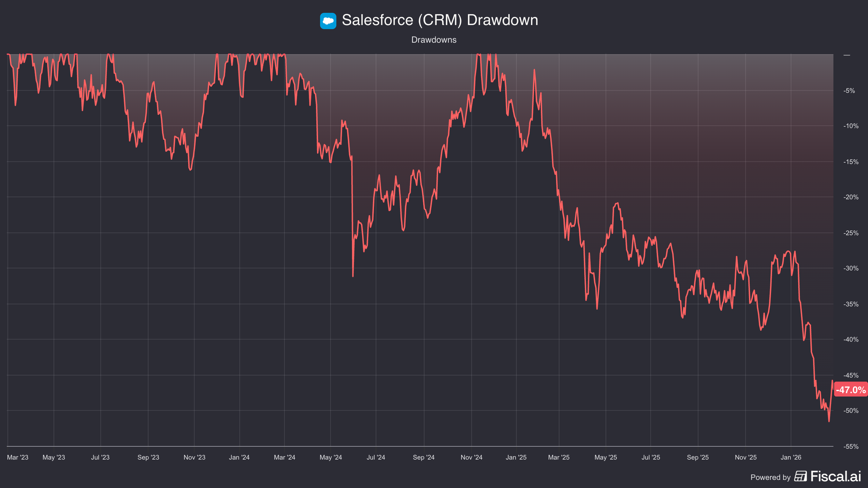The width and height of the screenshot is (868, 488).
Task: Click the Drawdowns subtitle label
Action: click(x=434, y=40)
